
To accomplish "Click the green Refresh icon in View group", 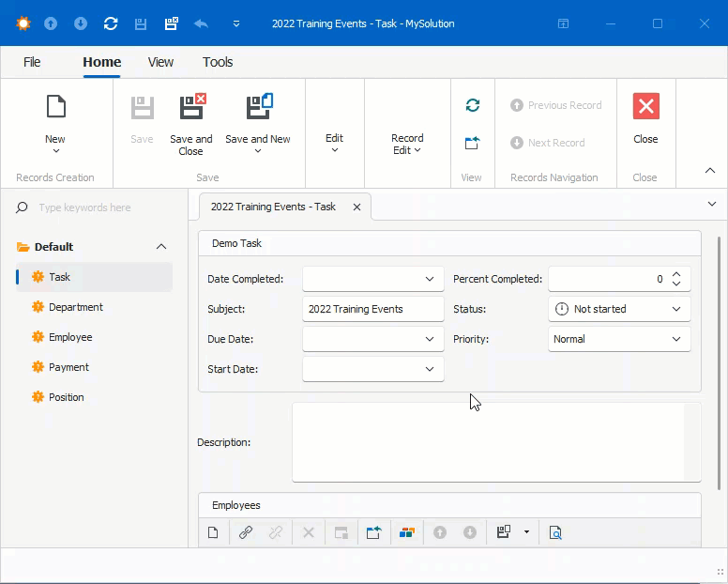I will tap(473, 105).
